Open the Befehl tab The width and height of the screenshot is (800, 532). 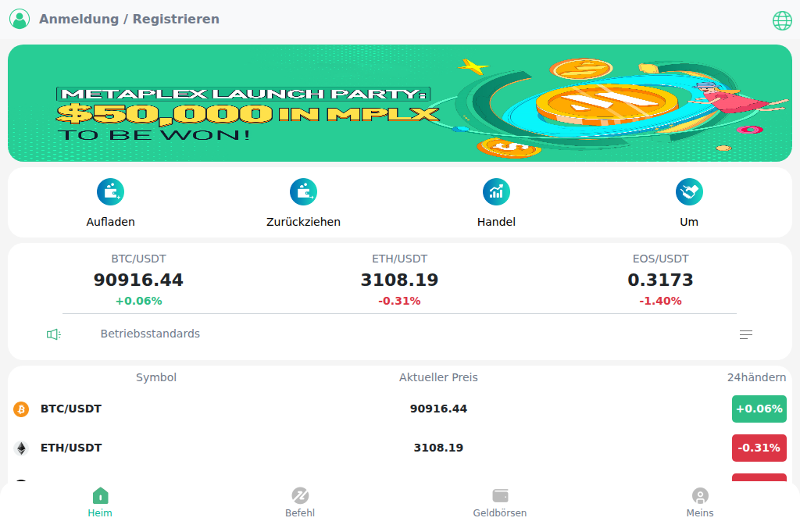pyautogui.click(x=300, y=502)
